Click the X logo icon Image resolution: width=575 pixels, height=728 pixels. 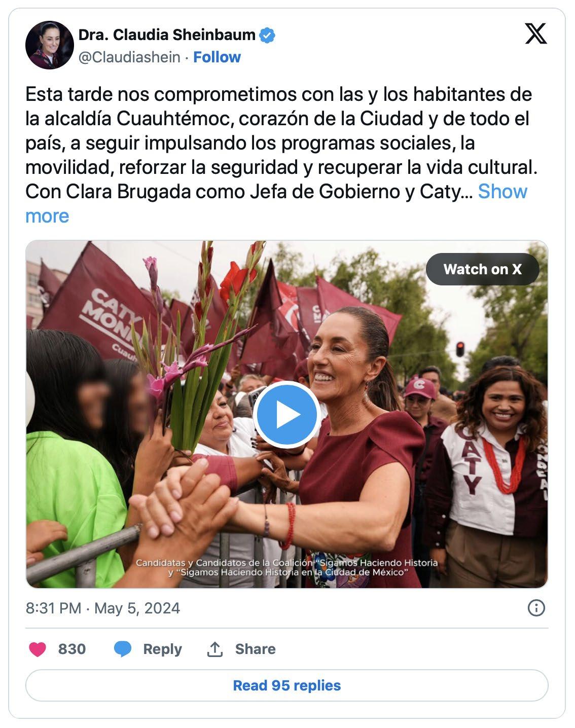[x=535, y=34]
